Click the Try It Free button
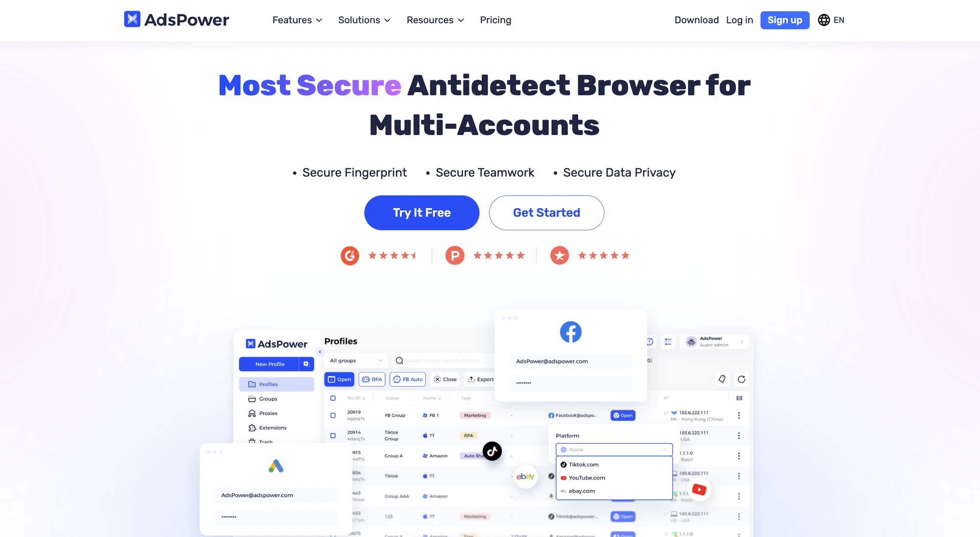The height and width of the screenshot is (537, 980). tap(422, 212)
